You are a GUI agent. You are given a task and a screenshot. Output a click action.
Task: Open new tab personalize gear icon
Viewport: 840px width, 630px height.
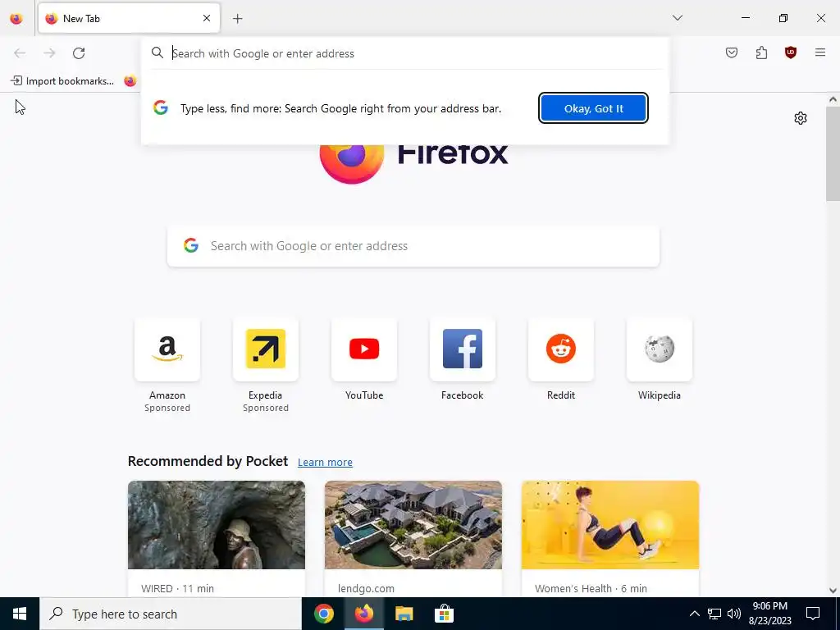(801, 118)
